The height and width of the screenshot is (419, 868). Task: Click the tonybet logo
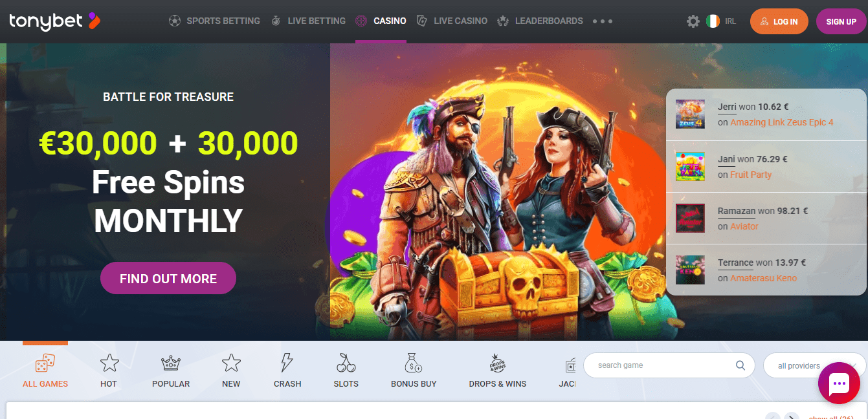[x=55, y=21]
